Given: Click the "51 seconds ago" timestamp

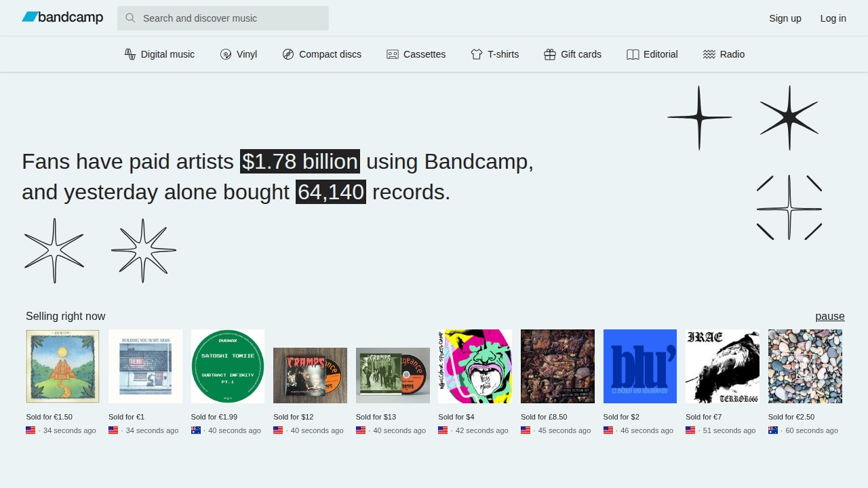Looking at the screenshot, I should coord(730,430).
